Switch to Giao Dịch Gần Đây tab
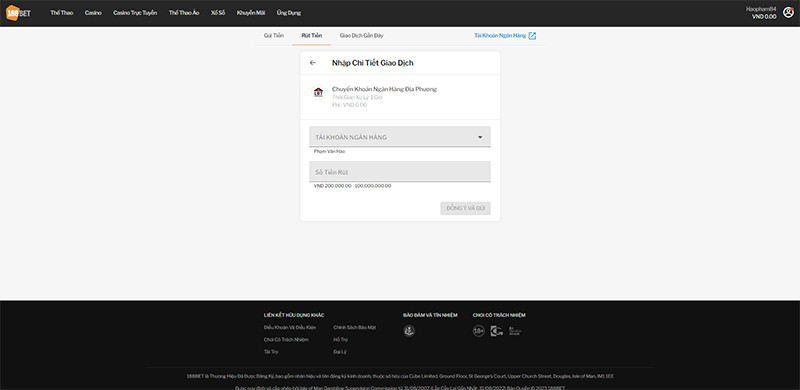This screenshot has width=800, height=390. [362, 36]
